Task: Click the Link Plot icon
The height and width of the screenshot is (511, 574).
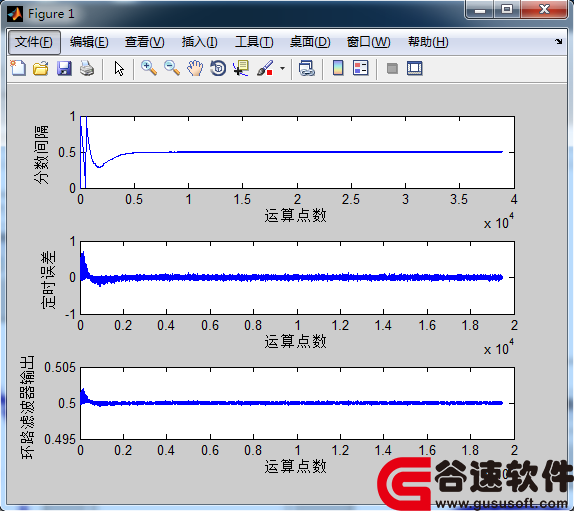Action: pos(306,68)
